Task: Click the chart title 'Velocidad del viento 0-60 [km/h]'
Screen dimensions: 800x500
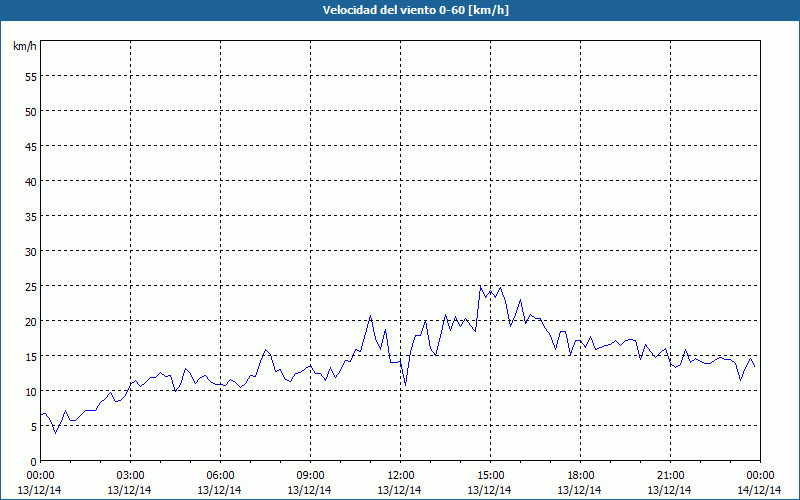Action: tap(415, 10)
